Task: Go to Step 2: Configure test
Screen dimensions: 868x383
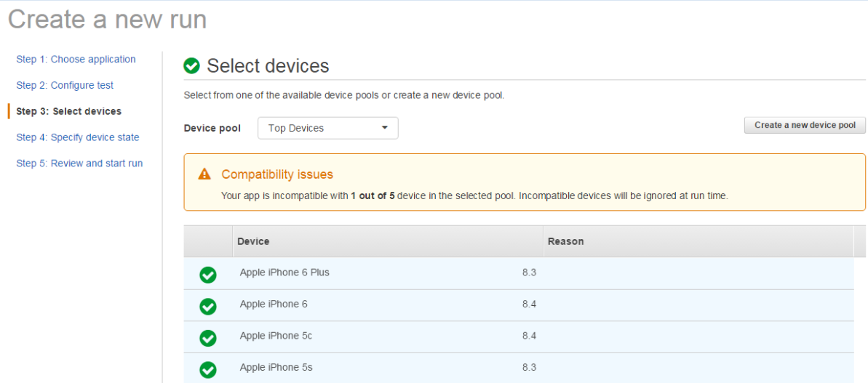Action: tap(65, 85)
